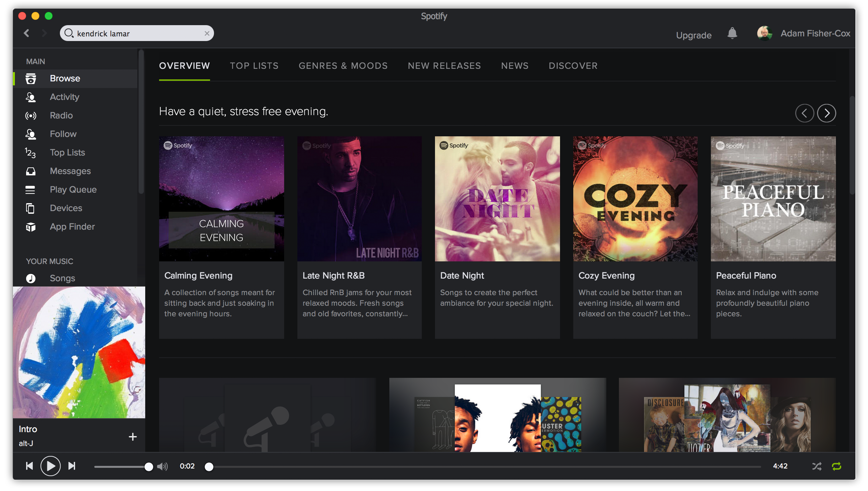Toggle shuffle playback
This screenshot has width=868, height=491.
coord(816,467)
